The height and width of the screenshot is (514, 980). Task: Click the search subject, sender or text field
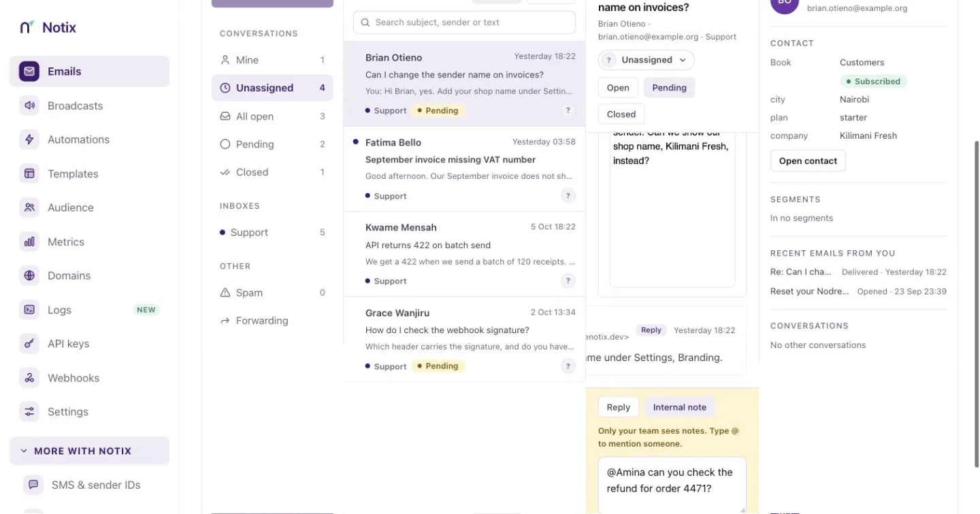(x=464, y=22)
